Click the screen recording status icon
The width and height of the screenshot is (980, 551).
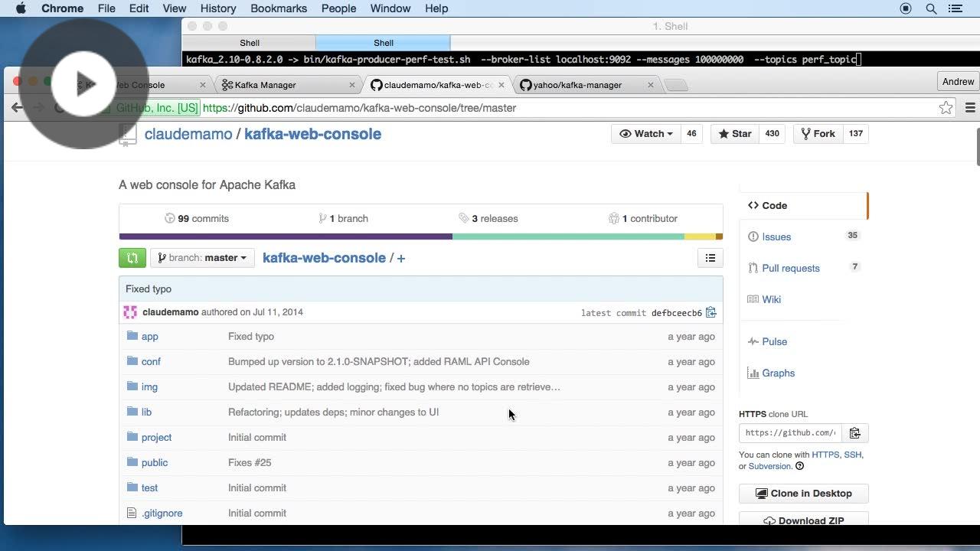[906, 8]
